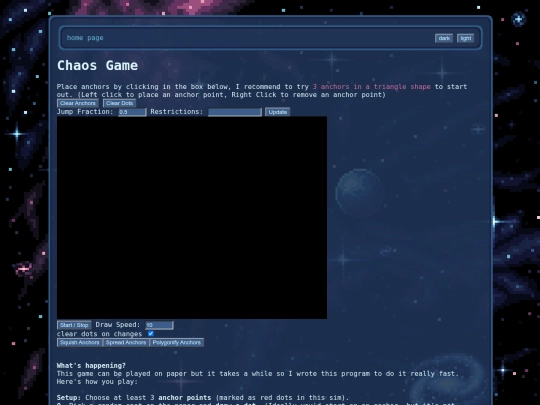Toggle clear dots on changes checkbox
The height and width of the screenshot is (405, 540).
click(151, 334)
